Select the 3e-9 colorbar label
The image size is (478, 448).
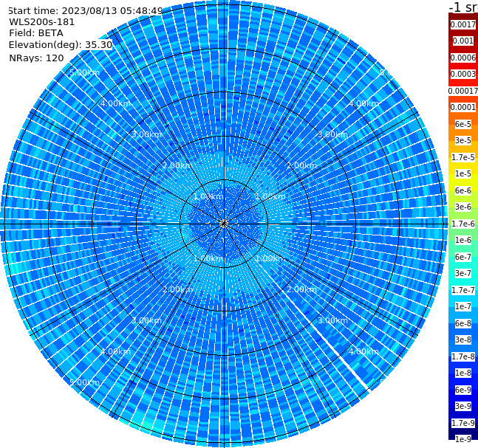463,406
